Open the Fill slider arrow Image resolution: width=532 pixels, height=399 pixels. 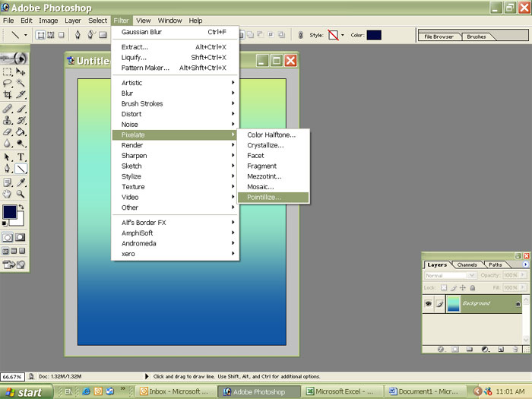tap(523, 287)
